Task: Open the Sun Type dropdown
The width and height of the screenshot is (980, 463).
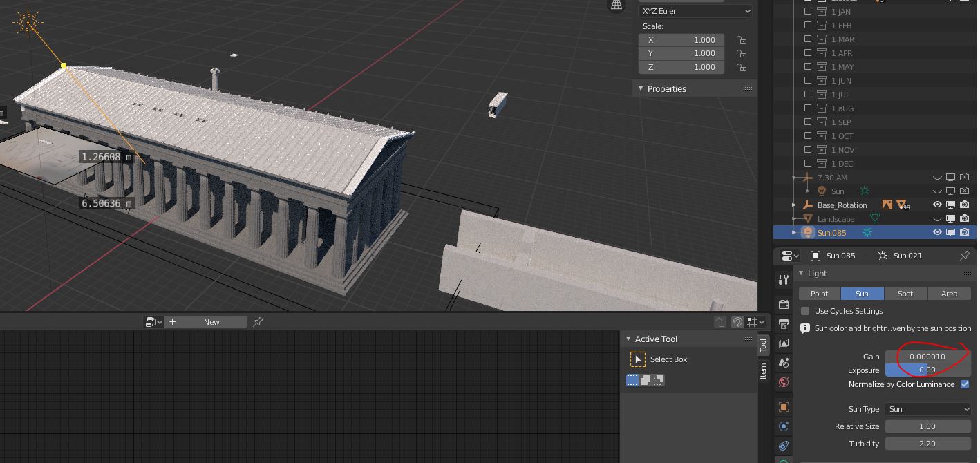Action: click(x=927, y=409)
